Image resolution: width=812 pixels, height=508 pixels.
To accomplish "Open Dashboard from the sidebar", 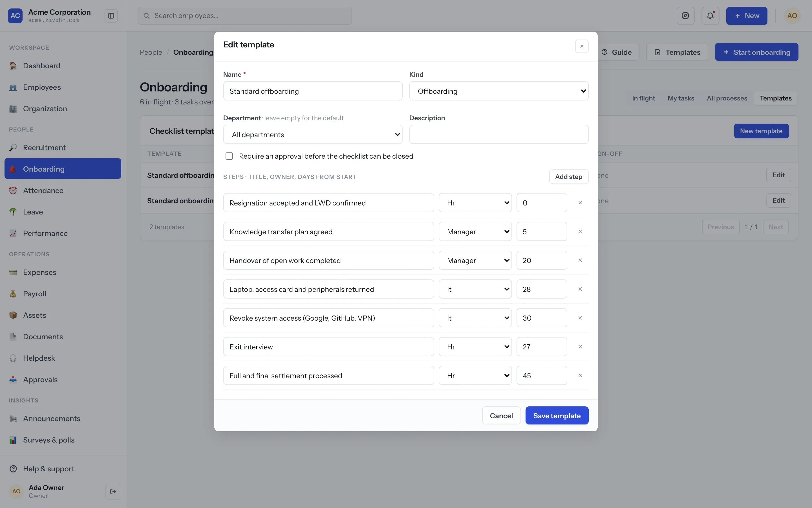I will tap(63, 66).
